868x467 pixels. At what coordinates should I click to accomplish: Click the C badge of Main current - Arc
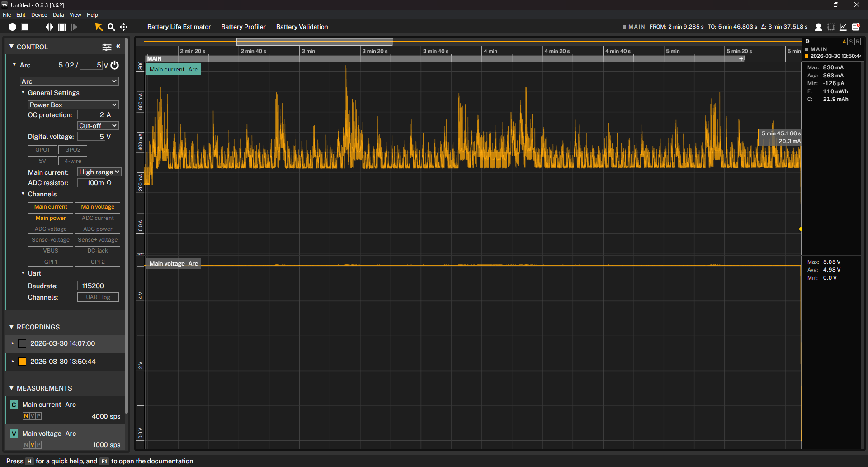click(x=14, y=405)
